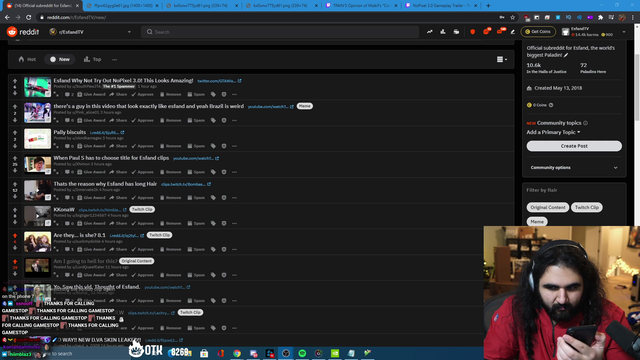Open more sort options ellipsis
This screenshot has height=360, width=640.
pos(115,60)
